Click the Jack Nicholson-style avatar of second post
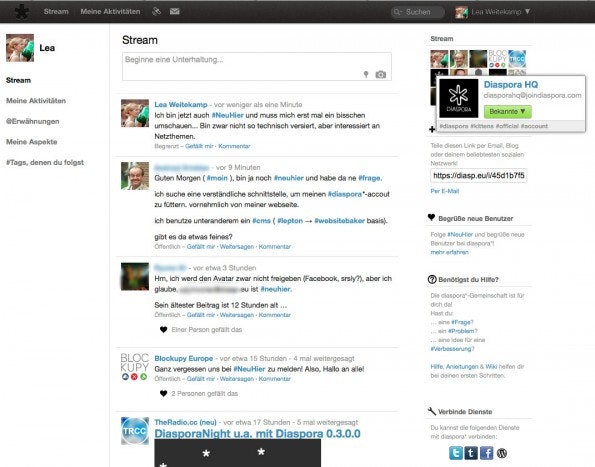Viewport: 595px width, 467px height. (135, 176)
